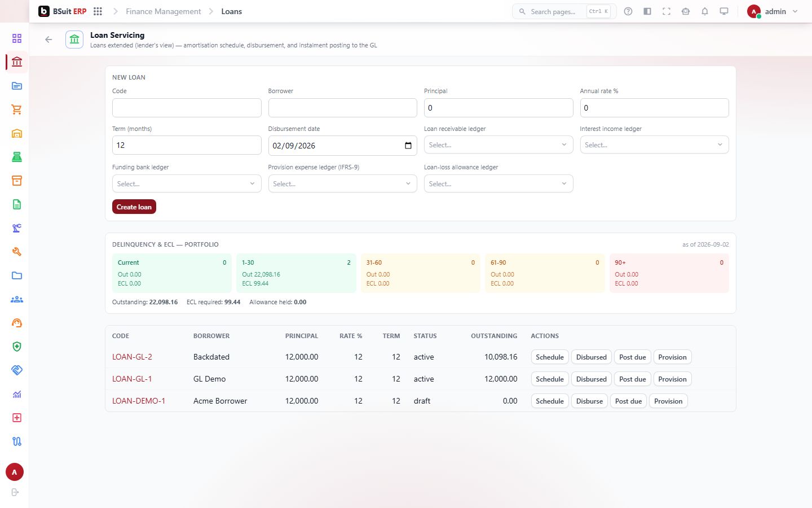
Task: Click Disburse for LOAN-DEMO-1
Action: tap(589, 401)
